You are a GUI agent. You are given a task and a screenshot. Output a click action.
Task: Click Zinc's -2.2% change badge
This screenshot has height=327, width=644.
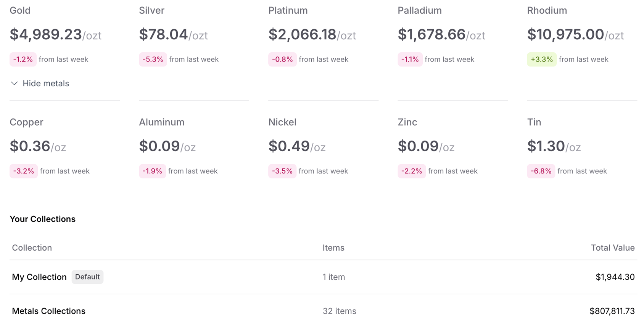411,171
